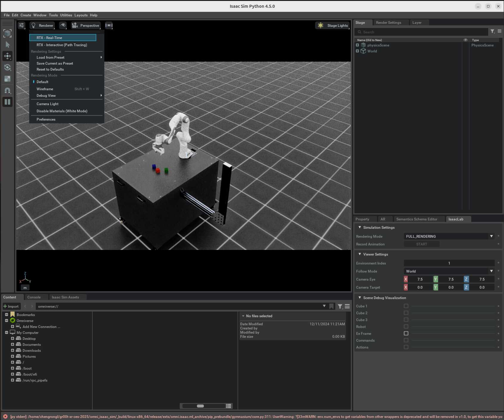The image size is (504, 420).
Task: Click the Stage panel filter icon
Action: tap(493, 31)
